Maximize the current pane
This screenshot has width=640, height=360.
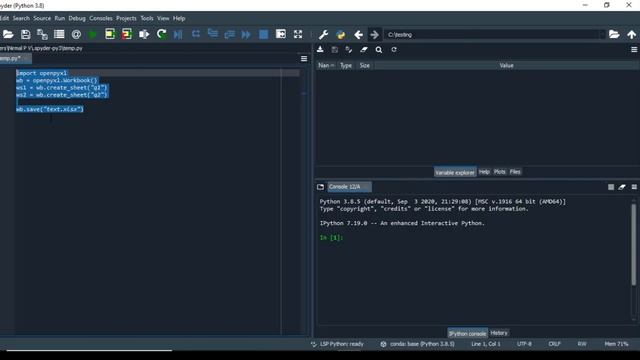pos(281,34)
